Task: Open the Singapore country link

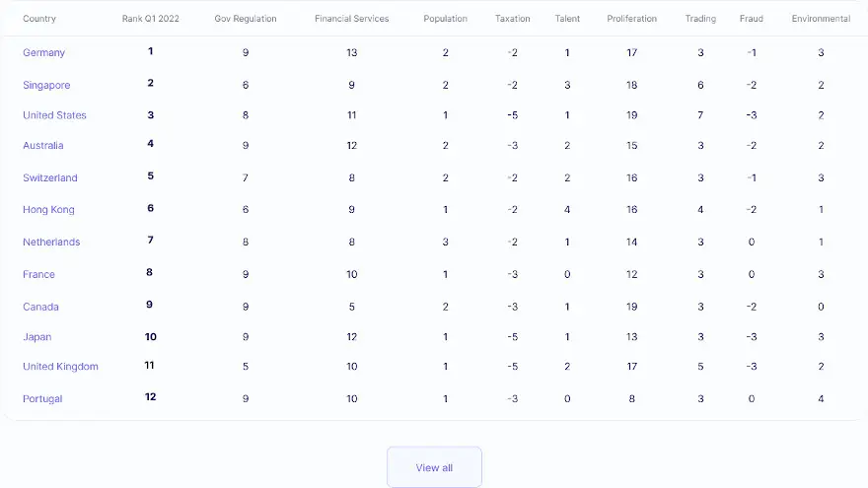Action: (46, 85)
